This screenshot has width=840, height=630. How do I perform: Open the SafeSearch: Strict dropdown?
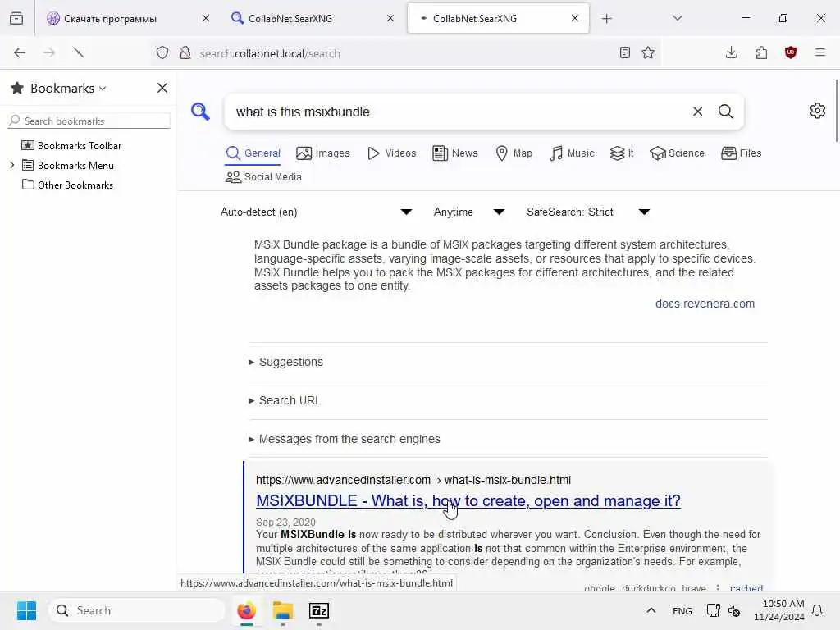pyautogui.click(x=588, y=212)
